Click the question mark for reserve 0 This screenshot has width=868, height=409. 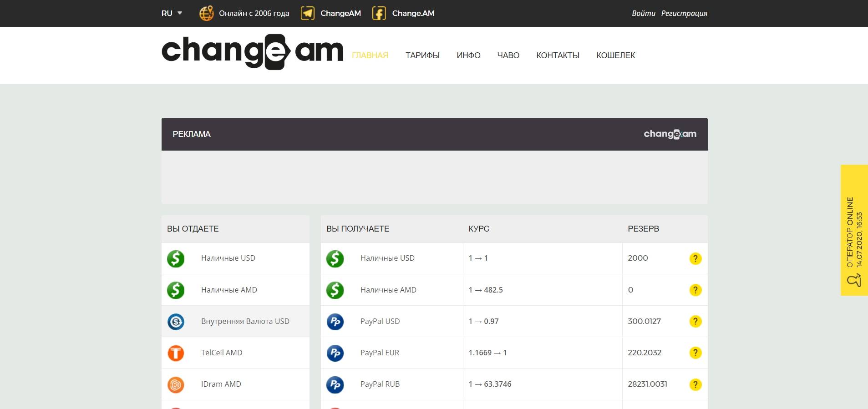pyautogui.click(x=695, y=290)
